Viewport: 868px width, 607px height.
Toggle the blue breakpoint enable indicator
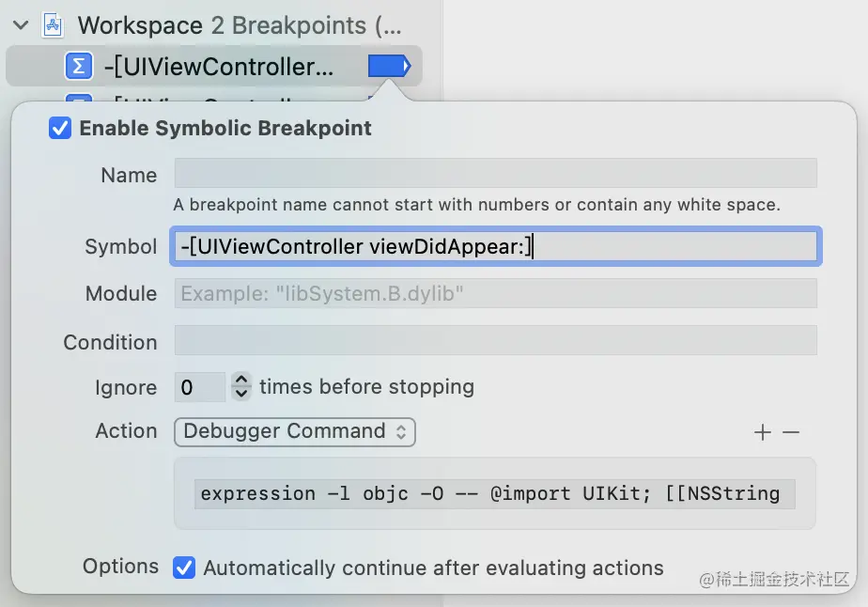point(389,67)
